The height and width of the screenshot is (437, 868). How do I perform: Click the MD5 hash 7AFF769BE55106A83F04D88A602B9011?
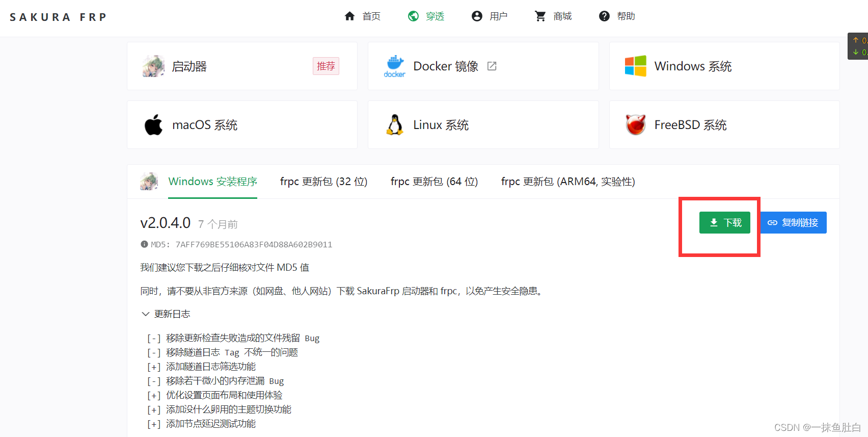[254, 245]
